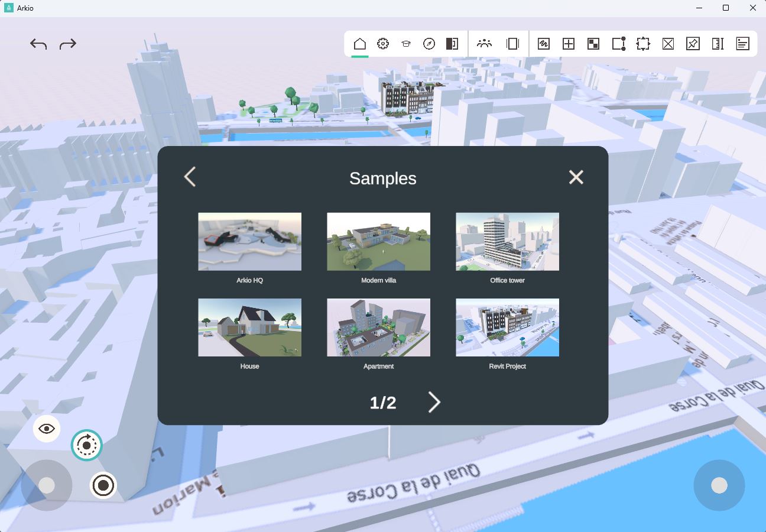Screen dimensions: 766x532
Task: Select the dashed square move arrows tool
Action: pos(643,44)
